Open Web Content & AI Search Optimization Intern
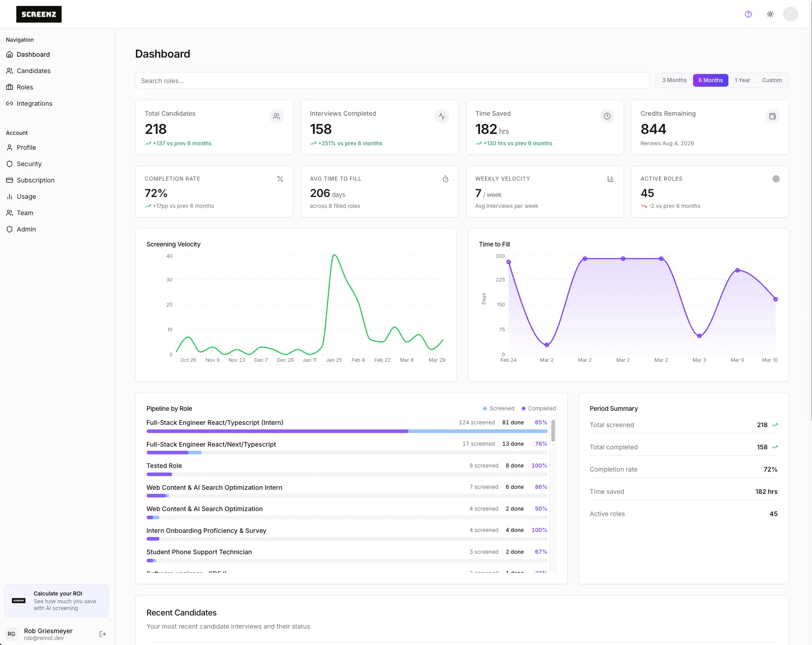The image size is (812, 645). 214,487
